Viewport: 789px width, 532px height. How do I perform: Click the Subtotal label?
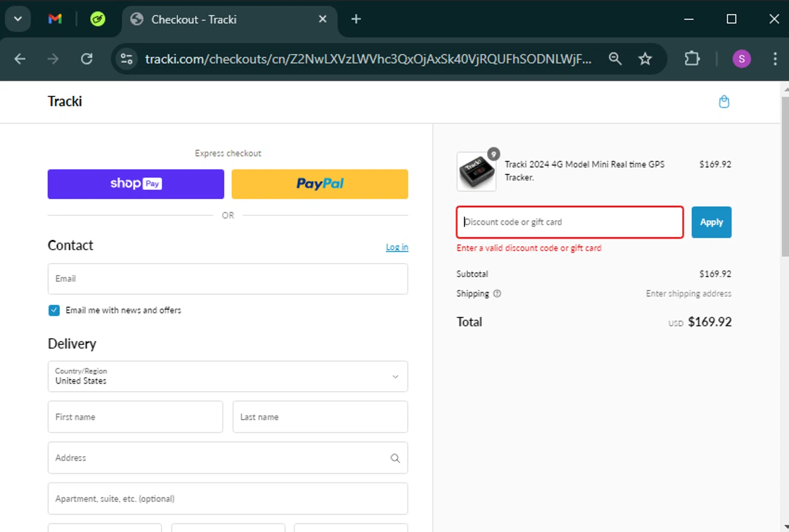tap(472, 274)
